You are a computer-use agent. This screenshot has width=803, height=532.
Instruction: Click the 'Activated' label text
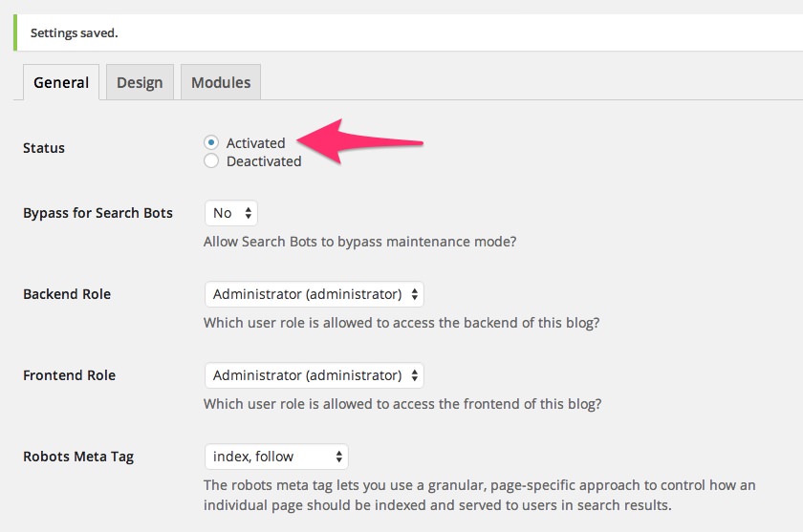click(255, 142)
